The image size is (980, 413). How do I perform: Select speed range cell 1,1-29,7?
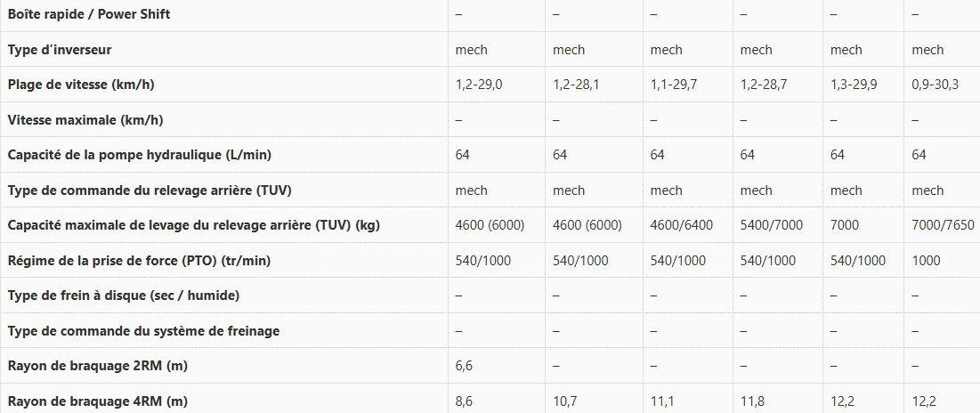click(x=674, y=85)
